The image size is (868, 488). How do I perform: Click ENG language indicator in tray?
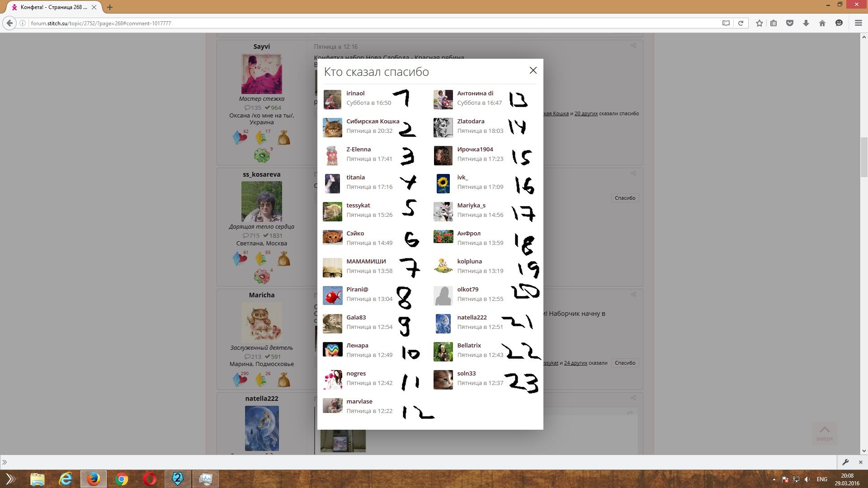pyautogui.click(x=822, y=479)
